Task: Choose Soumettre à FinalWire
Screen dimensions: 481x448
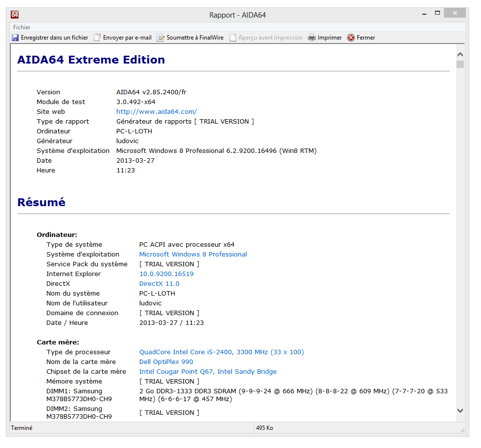Action: [x=195, y=38]
